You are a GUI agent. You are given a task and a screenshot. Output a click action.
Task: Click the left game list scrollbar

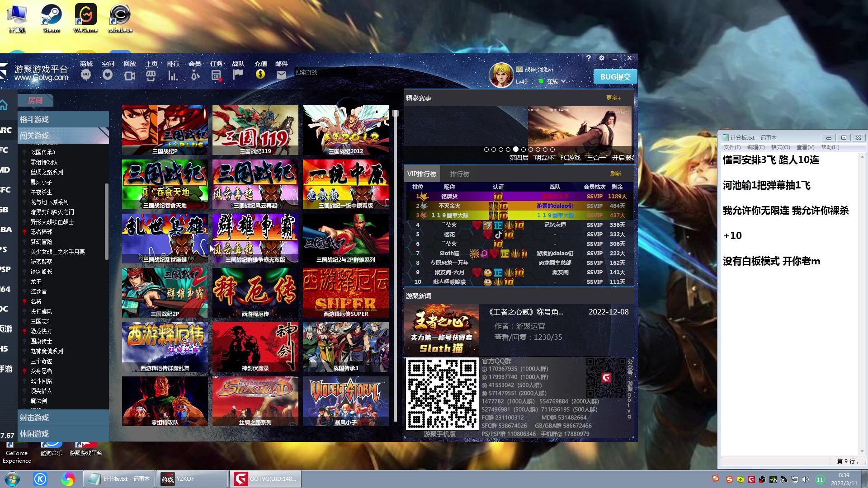tap(107, 221)
